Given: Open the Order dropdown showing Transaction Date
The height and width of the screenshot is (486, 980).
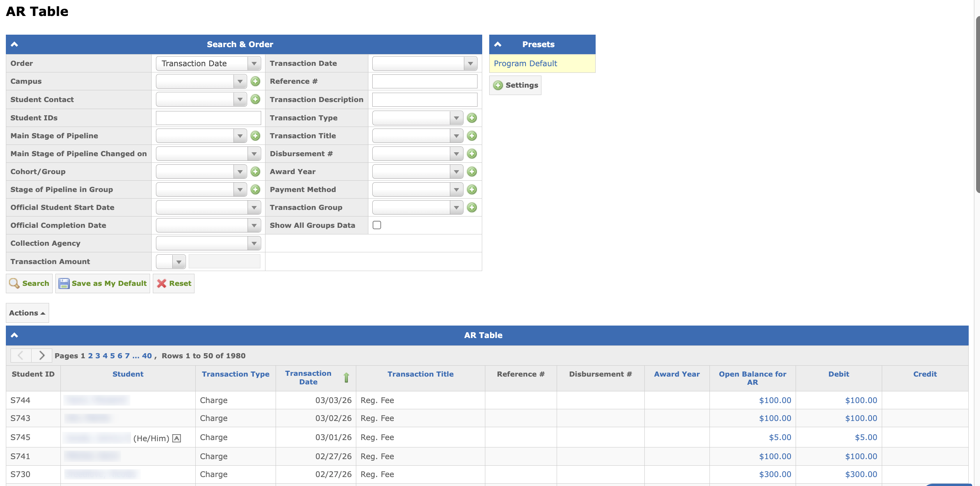Looking at the screenshot, I should (208, 63).
